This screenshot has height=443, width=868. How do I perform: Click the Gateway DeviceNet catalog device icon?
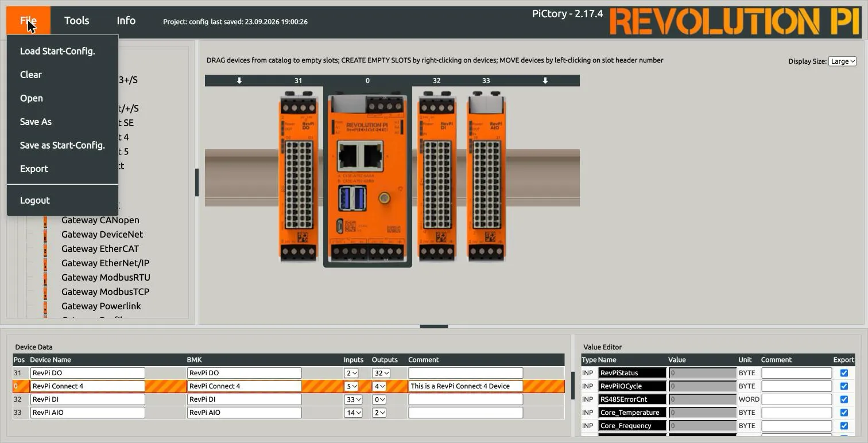point(45,235)
